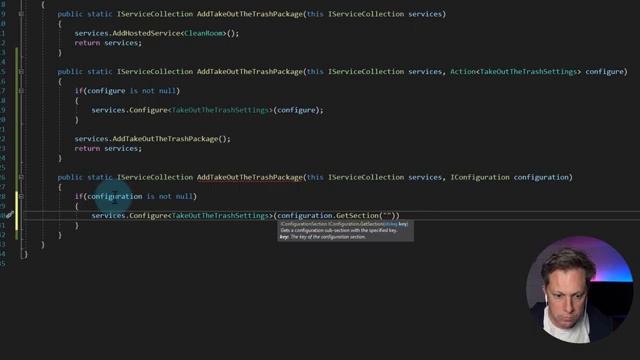The width and height of the screenshot is (640, 360).
Task: Collapse the first AddTakeOutTheTrashPackage(services) method
Action: pos(21,14)
